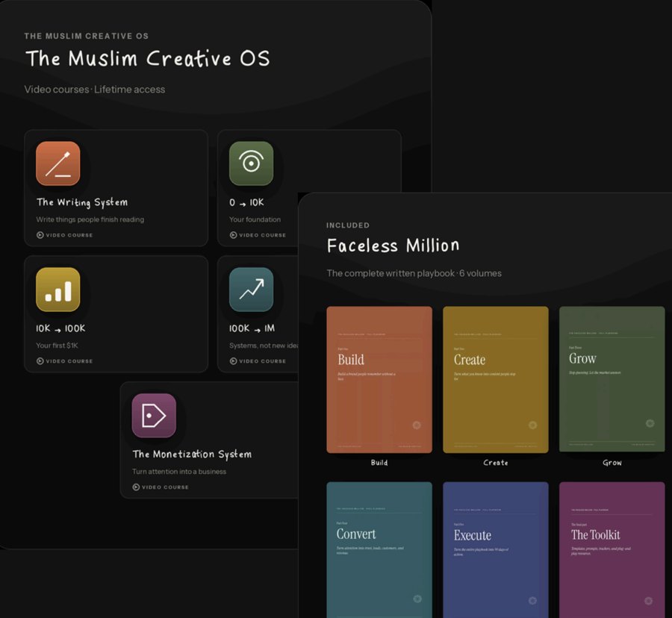Click 'The Muslim Creative OS' main heading
672x618 pixels.
tap(147, 58)
